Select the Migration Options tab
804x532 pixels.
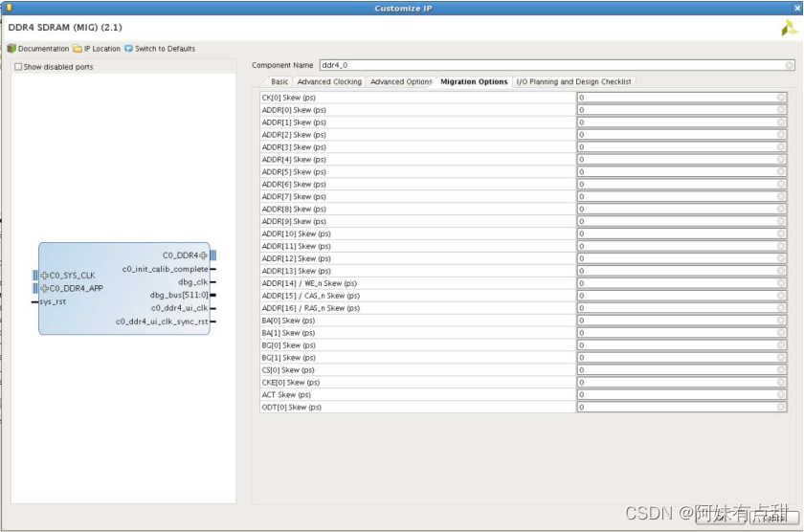coord(474,81)
